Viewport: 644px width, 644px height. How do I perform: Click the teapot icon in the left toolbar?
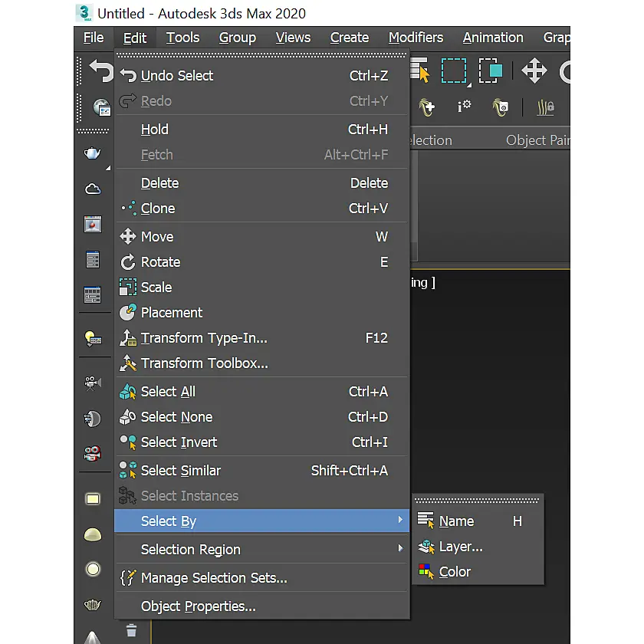click(93, 153)
